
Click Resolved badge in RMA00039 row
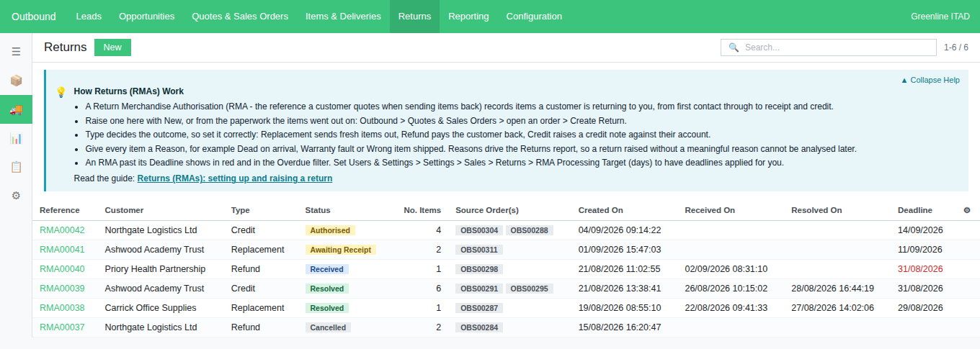[x=327, y=289]
